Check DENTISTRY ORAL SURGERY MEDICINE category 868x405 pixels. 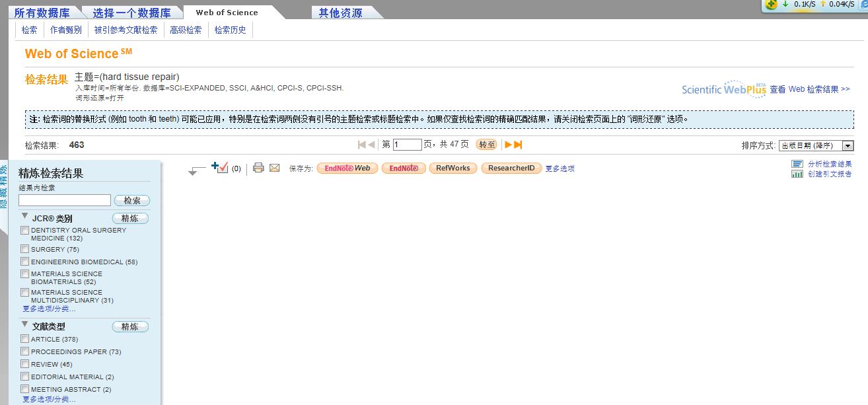(x=24, y=231)
